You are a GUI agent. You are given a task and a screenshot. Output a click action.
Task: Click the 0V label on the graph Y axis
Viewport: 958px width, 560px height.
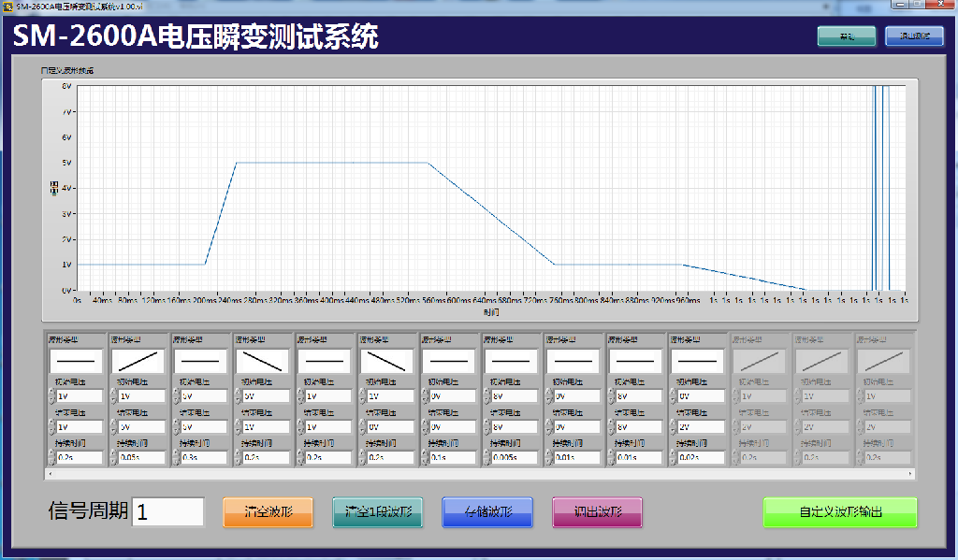pyautogui.click(x=67, y=291)
